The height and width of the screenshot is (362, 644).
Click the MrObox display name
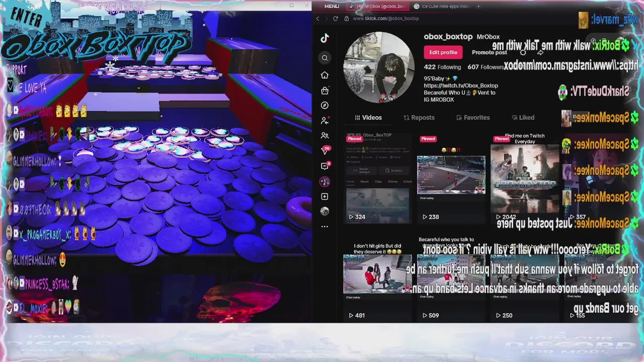(x=488, y=37)
